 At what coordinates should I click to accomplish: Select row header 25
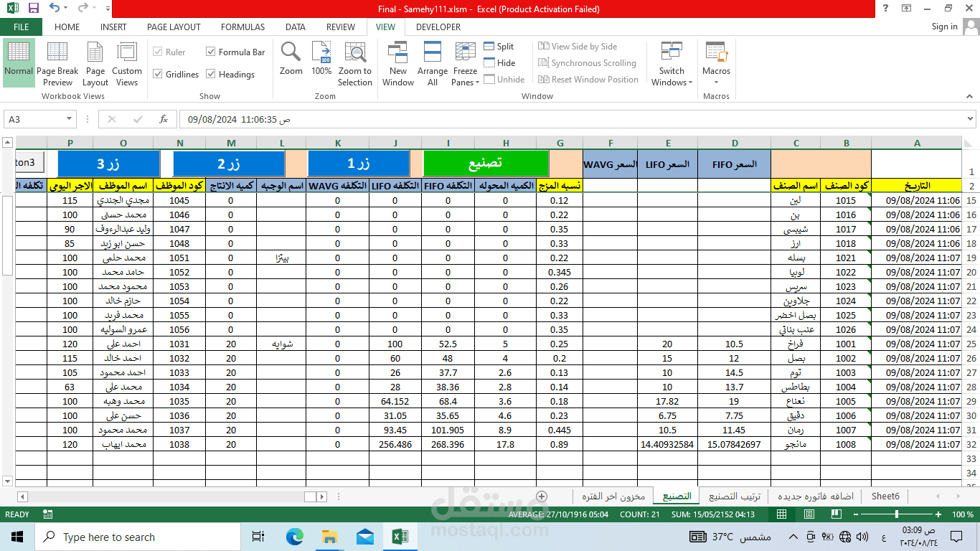coord(971,344)
